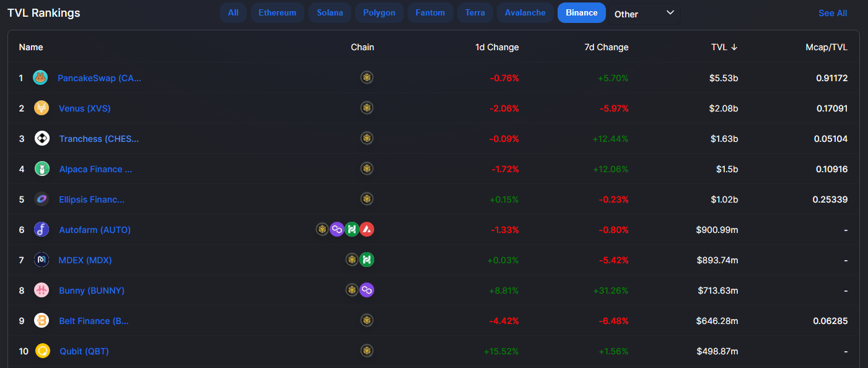Click the $5.53b TVL value
The height and width of the screenshot is (368, 868).
[724, 78]
